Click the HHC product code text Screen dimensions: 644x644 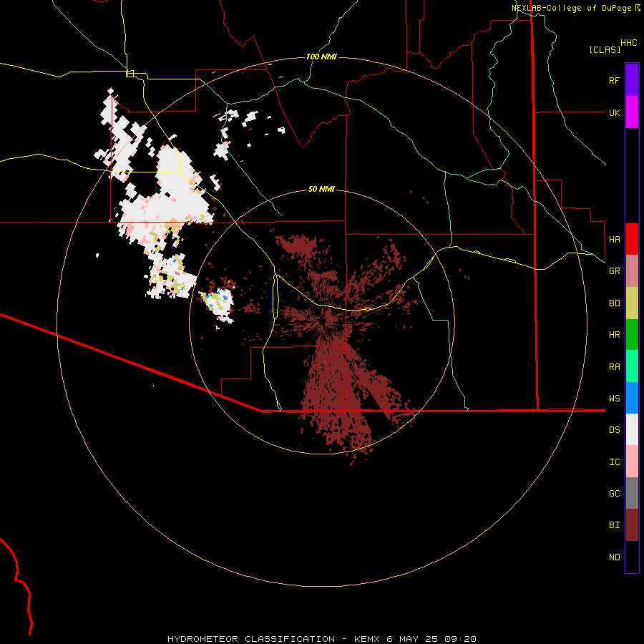(x=628, y=43)
